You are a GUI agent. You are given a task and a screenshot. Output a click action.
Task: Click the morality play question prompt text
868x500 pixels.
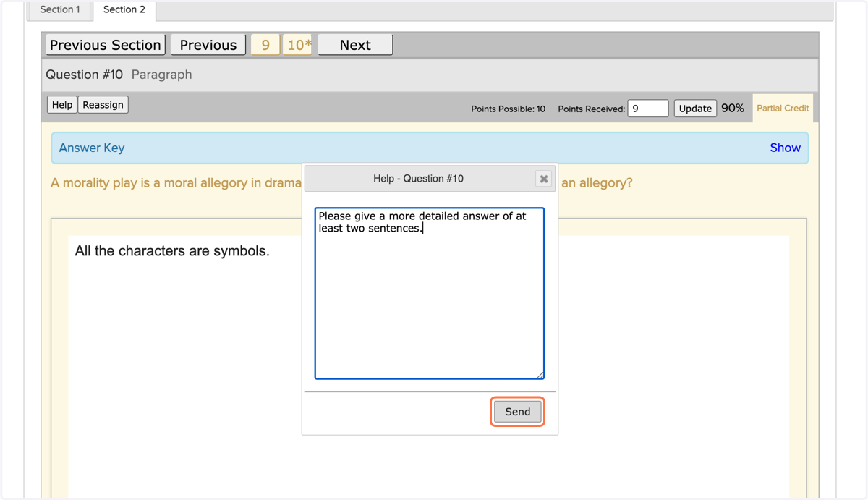pyautogui.click(x=176, y=183)
